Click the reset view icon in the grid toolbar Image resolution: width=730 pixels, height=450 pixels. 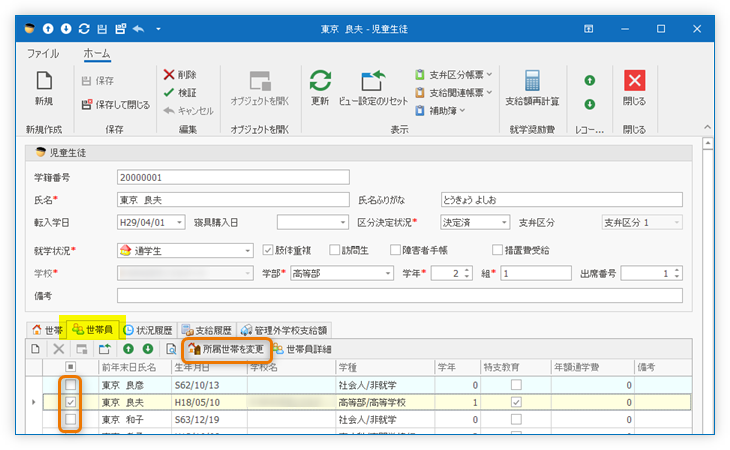[105, 349]
